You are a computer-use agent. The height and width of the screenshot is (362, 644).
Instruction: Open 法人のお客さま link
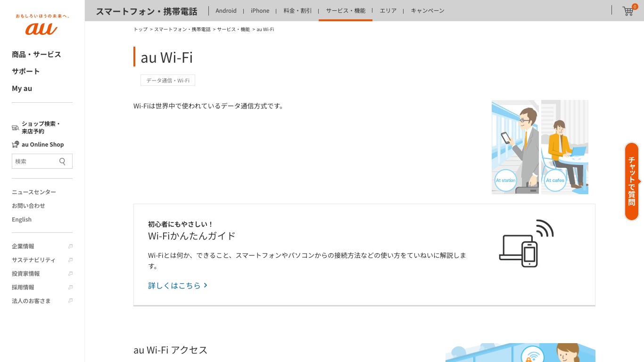click(x=31, y=301)
